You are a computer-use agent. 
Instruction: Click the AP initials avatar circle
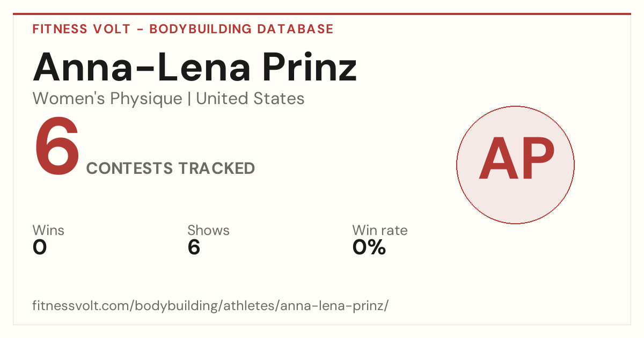coord(515,165)
